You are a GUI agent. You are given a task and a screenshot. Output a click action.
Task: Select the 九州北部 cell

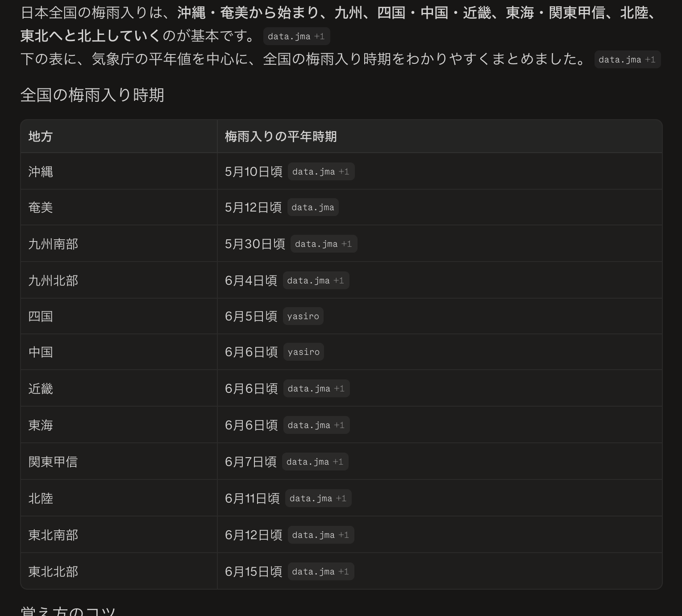click(x=119, y=280)
